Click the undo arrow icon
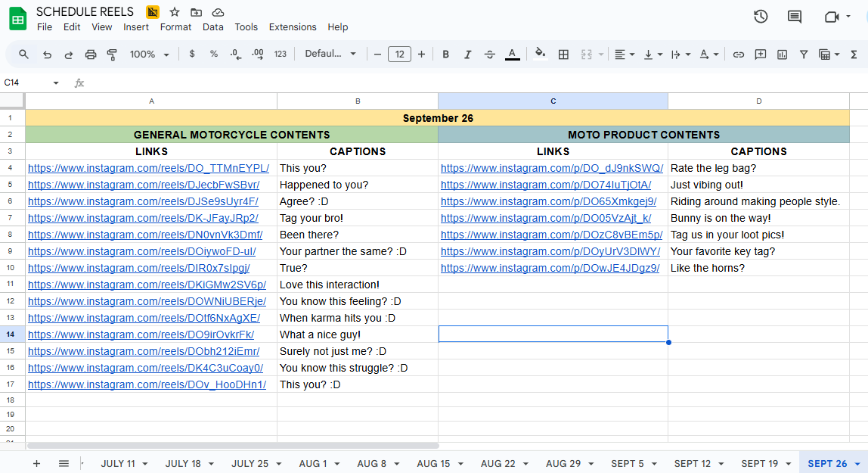Image resolution: width=868 pixels, height=473 pixels. pos(47,54)
